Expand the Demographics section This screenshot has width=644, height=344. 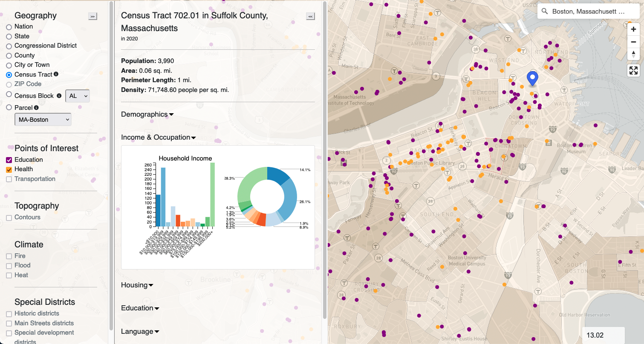147,114
